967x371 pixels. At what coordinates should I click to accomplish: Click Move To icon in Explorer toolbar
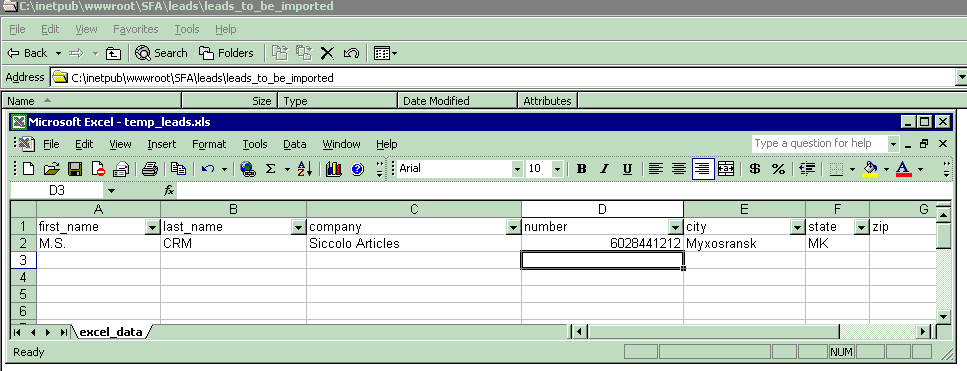[x=281, y=53]
